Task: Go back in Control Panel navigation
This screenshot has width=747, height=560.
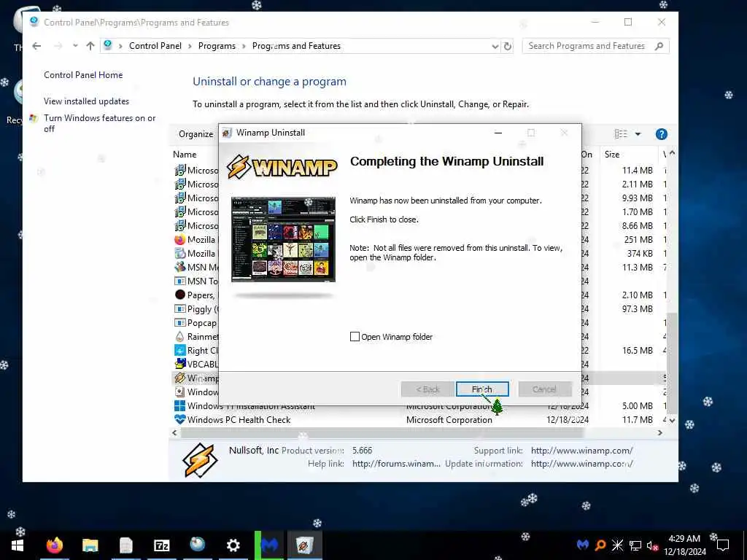Action: click(x=36, y=46)
